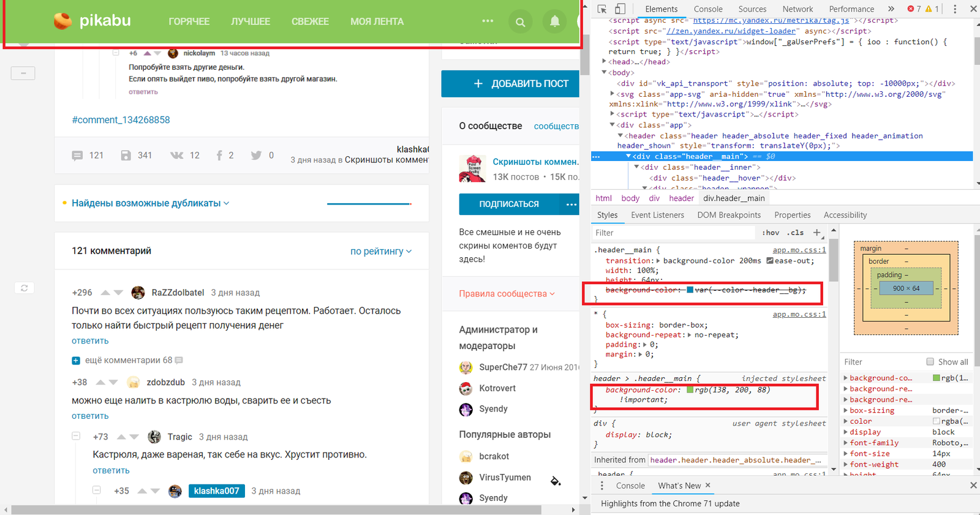
Task: Add new style rule with plus icon
Action: pos(816,233)
